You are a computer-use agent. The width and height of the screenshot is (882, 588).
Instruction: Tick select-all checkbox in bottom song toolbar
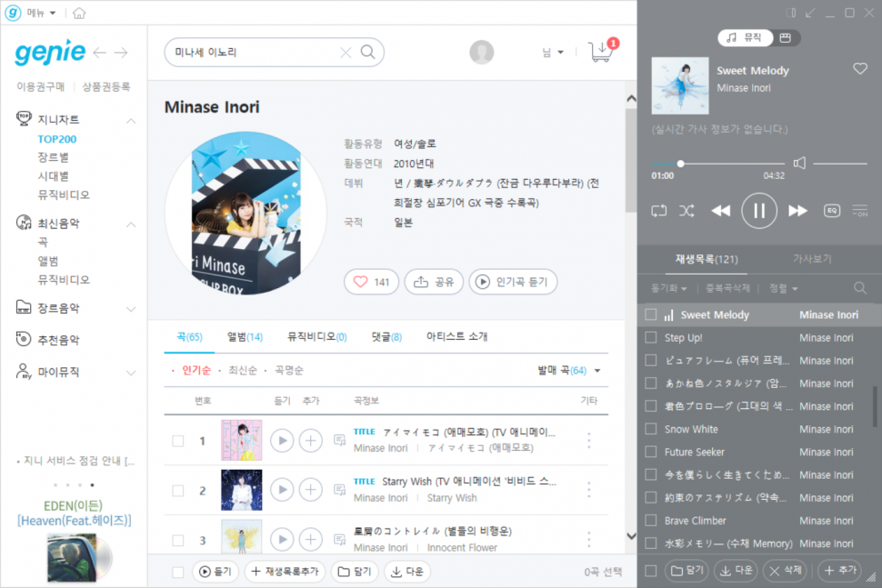click(177, 573)
